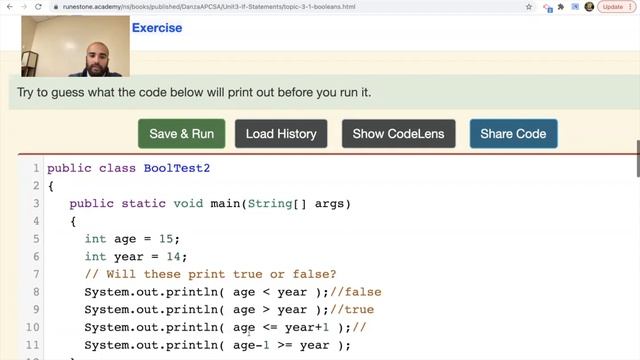The image size is (640, 360).
Task: Click the browser forward arrow
Action: click(24, 7)
